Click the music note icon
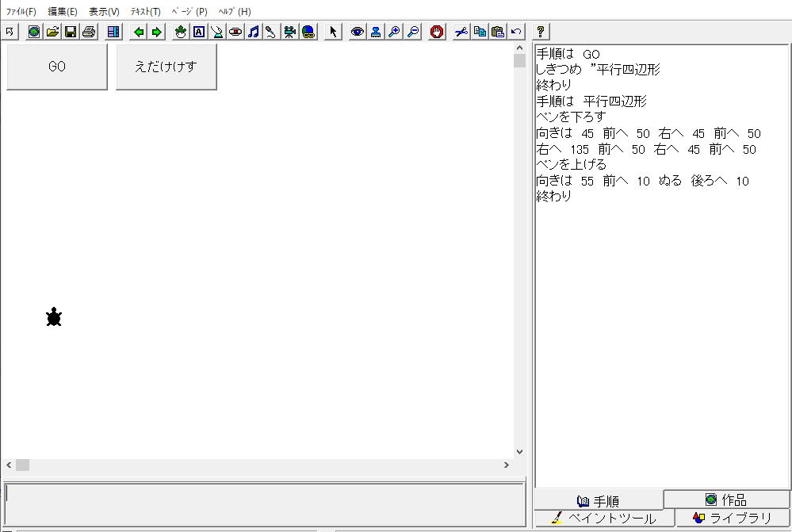The width and height of the screenshot is (792, 532). coord(254,32)
